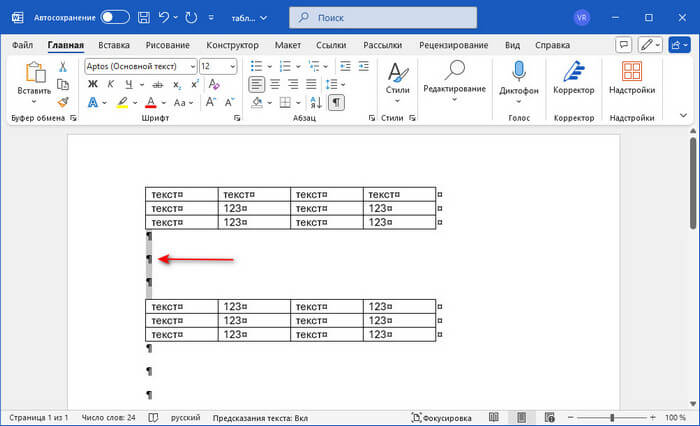Switch to the Вставка tab
The height and width of the screenshot is (426, 700).
click(x=114, y=45)
